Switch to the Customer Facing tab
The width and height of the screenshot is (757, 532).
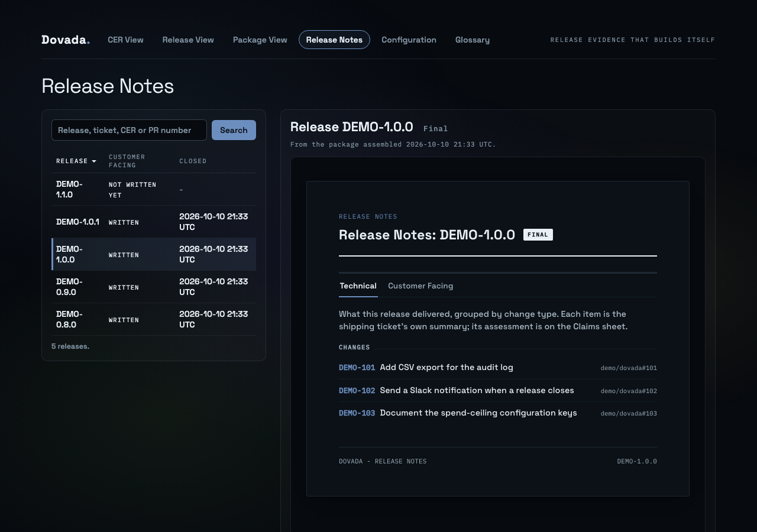(420, 286)
